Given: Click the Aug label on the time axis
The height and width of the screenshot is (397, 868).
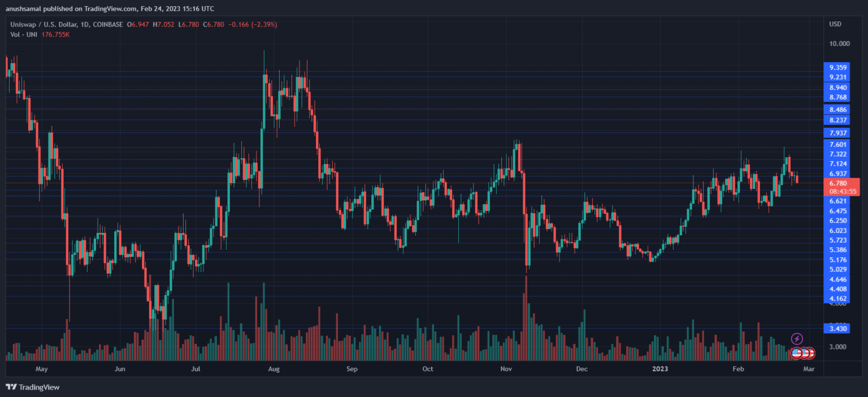Looking at the screenshot, I should click(274, 369).
